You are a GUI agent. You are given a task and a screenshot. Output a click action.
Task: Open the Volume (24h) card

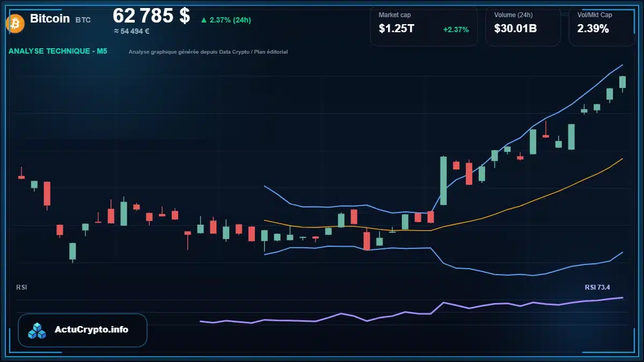523,26
